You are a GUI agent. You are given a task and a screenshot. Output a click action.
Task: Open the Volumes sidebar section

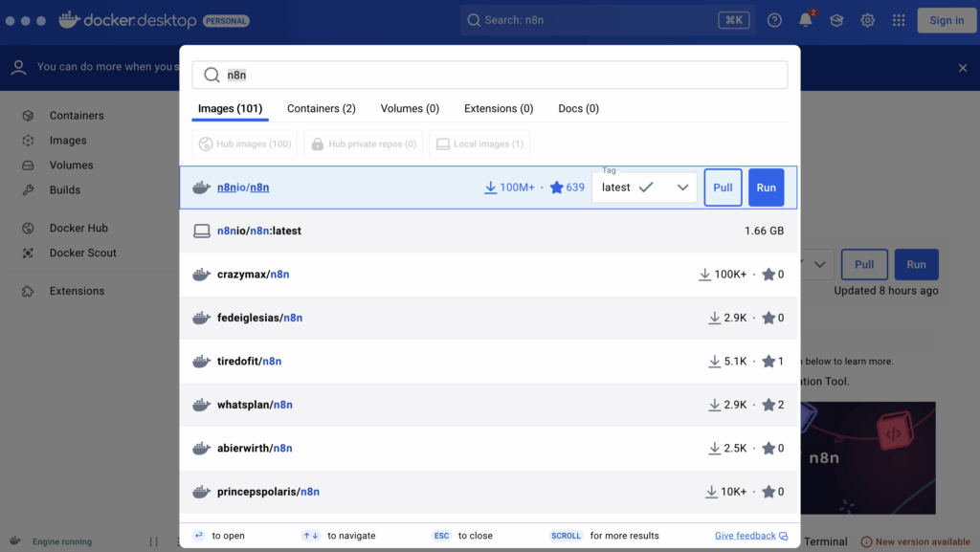click(71, 166)
